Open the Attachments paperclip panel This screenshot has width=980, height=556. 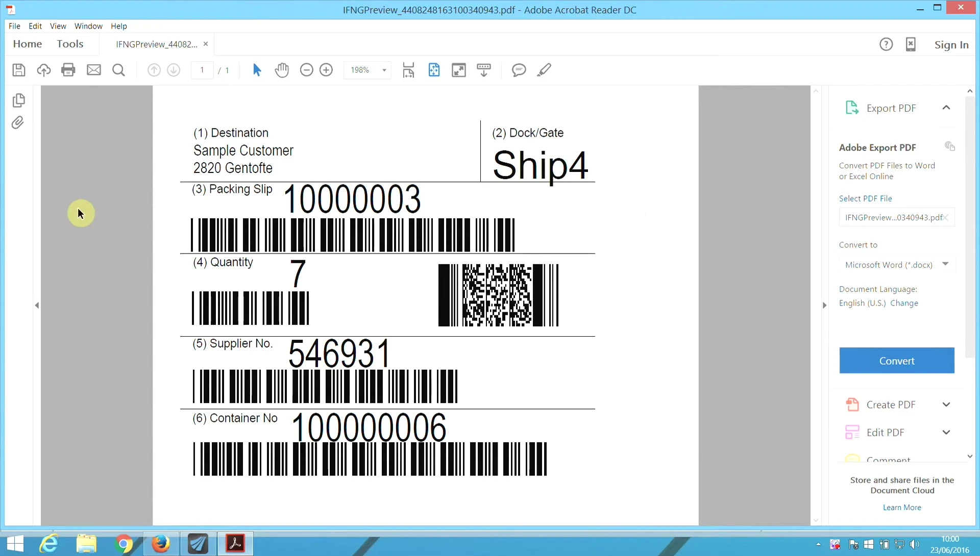tap(18, 122)
